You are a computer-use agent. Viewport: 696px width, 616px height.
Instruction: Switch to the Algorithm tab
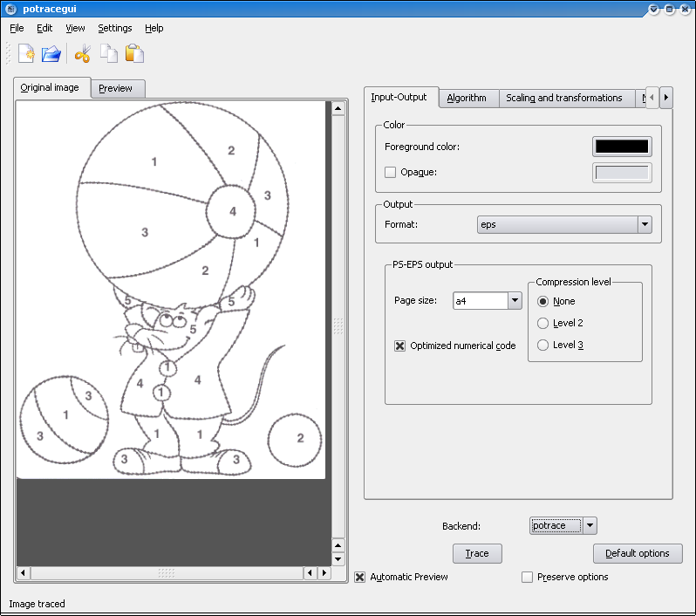tap(468, 98)
